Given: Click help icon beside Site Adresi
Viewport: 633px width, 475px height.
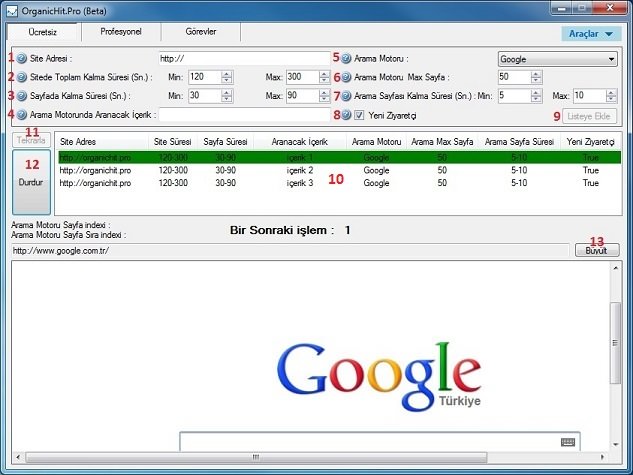Looking at the screenshot, I should [x=21, y=59].
